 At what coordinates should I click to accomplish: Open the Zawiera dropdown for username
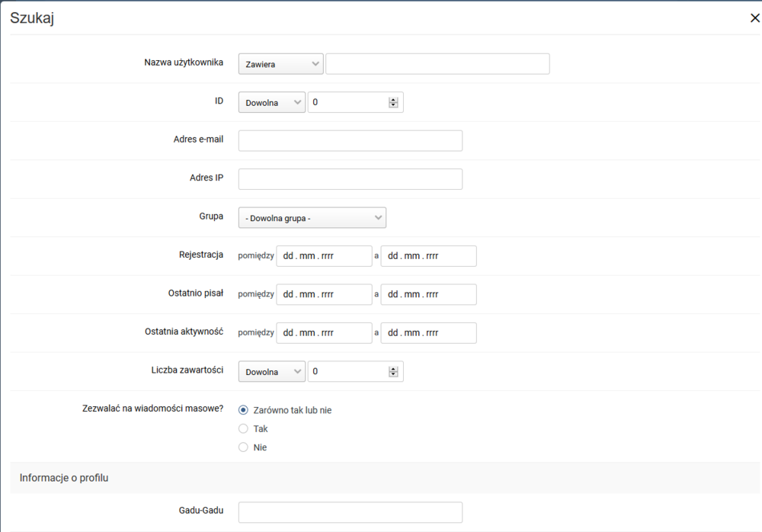pyautogui.click(x=280, y=64)
